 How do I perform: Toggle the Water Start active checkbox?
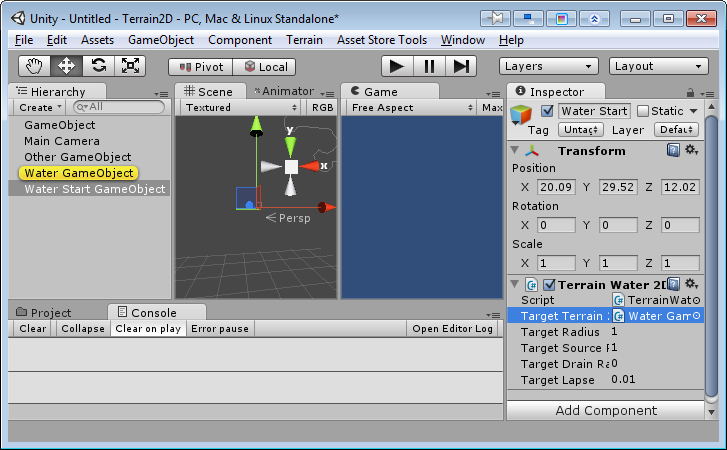(x=547, y=111)
